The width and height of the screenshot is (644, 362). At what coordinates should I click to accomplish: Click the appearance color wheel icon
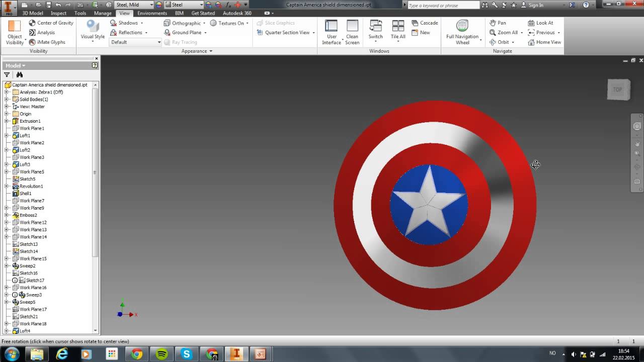(x=159, y=5)
